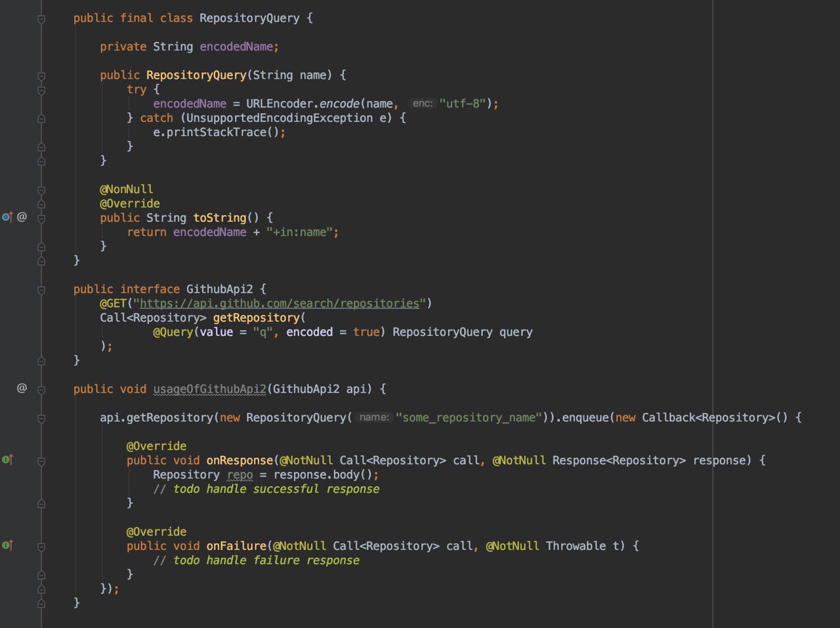
Task: Click the overridden-method gutter icon beside toString
Action: 7,217
